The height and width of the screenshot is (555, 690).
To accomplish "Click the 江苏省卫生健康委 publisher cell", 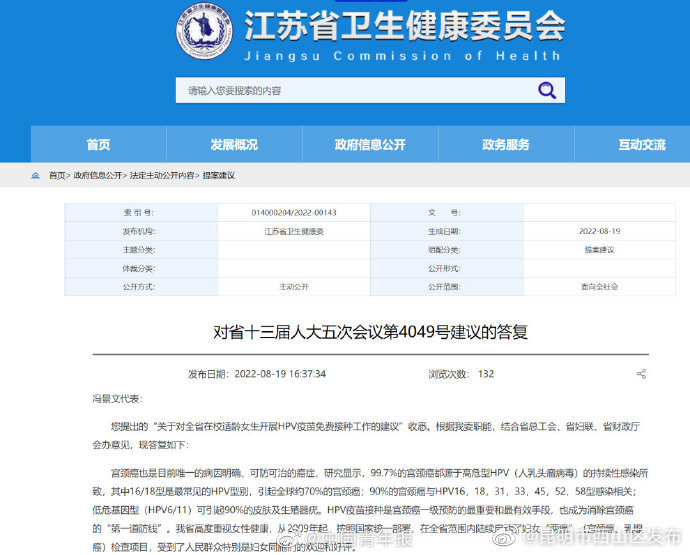I will (294, 232).
